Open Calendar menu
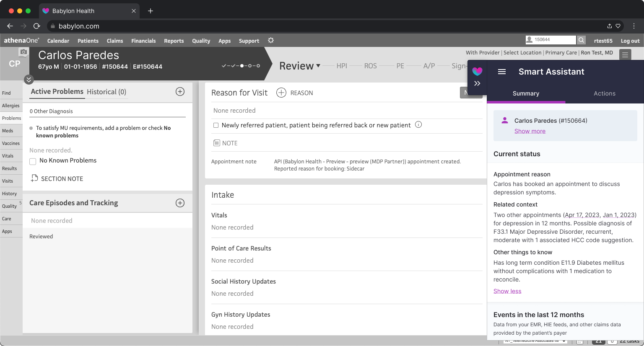The width and height of the screenshot is (644, 346). pyautogui.click(x=58, y=41)
